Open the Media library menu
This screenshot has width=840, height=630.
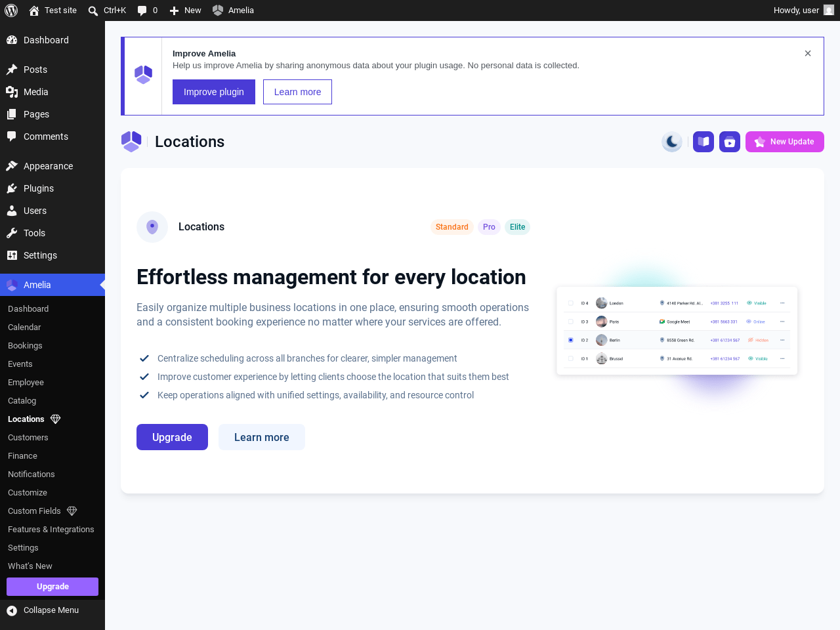(52, 92)
